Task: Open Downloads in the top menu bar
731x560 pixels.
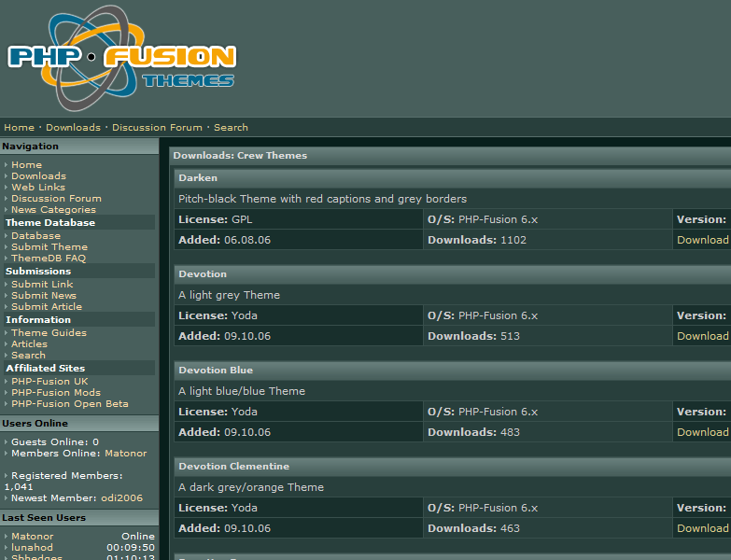Action: (x=73, y=127)
